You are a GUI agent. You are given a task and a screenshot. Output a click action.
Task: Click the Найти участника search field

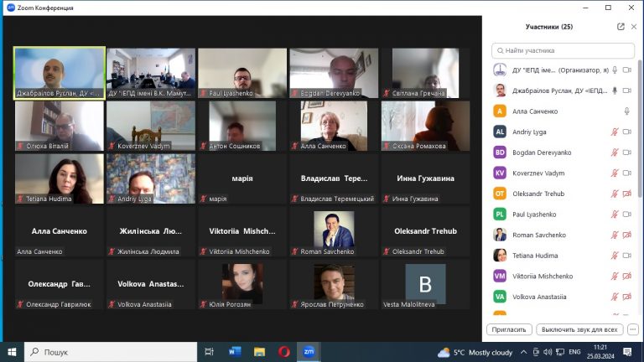click(562, 50)
